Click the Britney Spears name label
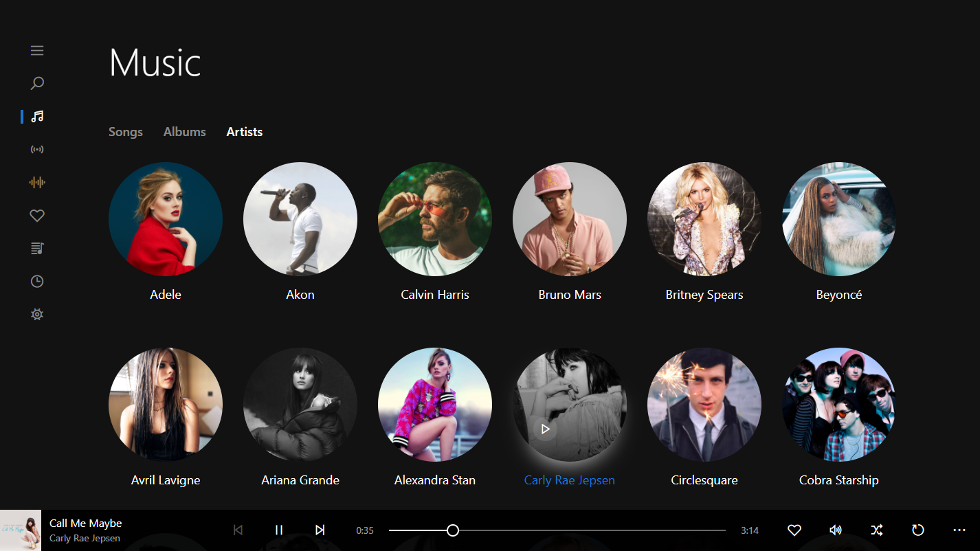Viewport: 980px width, 551px height. click(x=704, y=295)
